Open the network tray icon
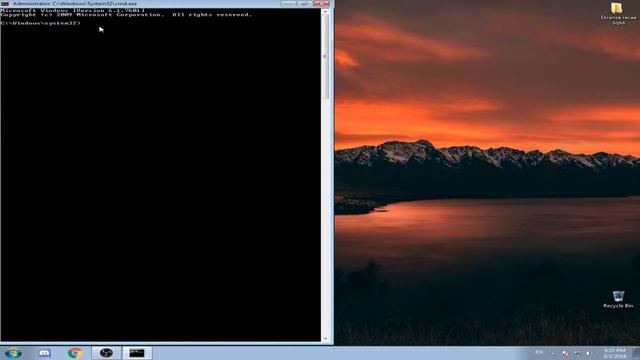Screen dimensions: 640x360 (x=577, y=353)
